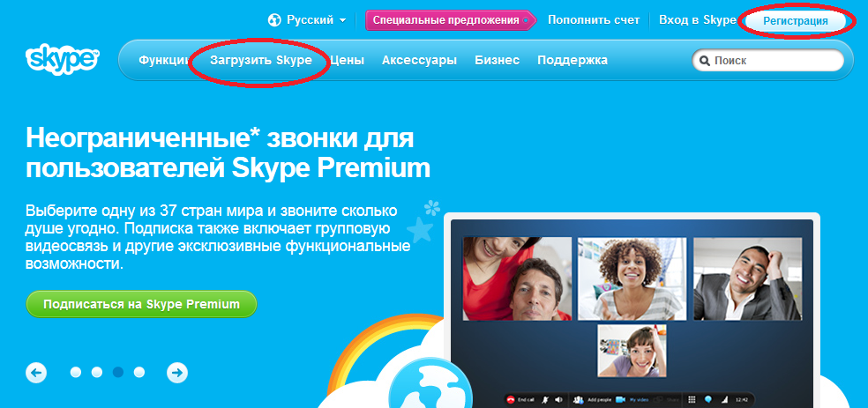The image size is (868, 408).
Task: Click the speaker volume icon in call bar
Action: coord(558,399)
